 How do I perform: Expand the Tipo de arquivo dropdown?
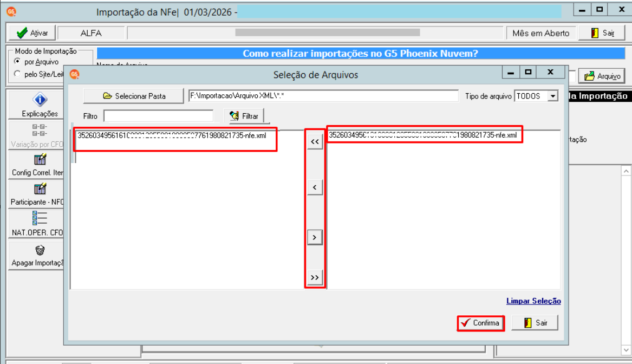pyautogui.click(x=553, y=96)
